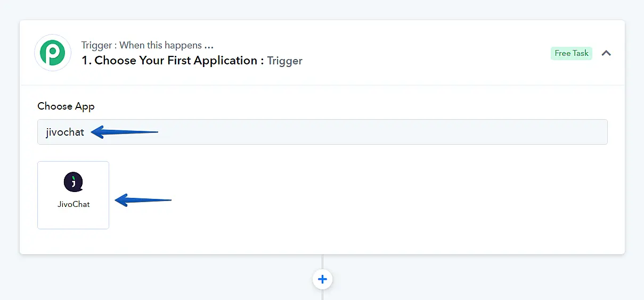This screenshot has height=300, width=644.
Task: Click the "Choose App" label
Action: click(x=66, y=106)
